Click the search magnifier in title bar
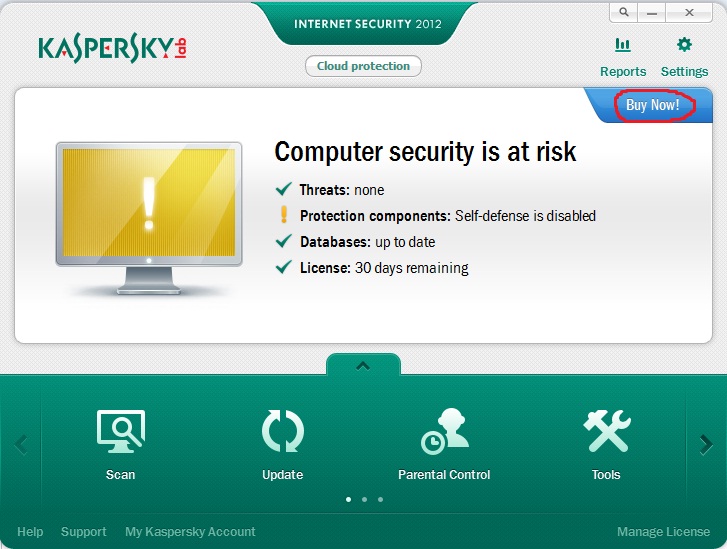This screenshot has width=727, height=549. [624, 12]
